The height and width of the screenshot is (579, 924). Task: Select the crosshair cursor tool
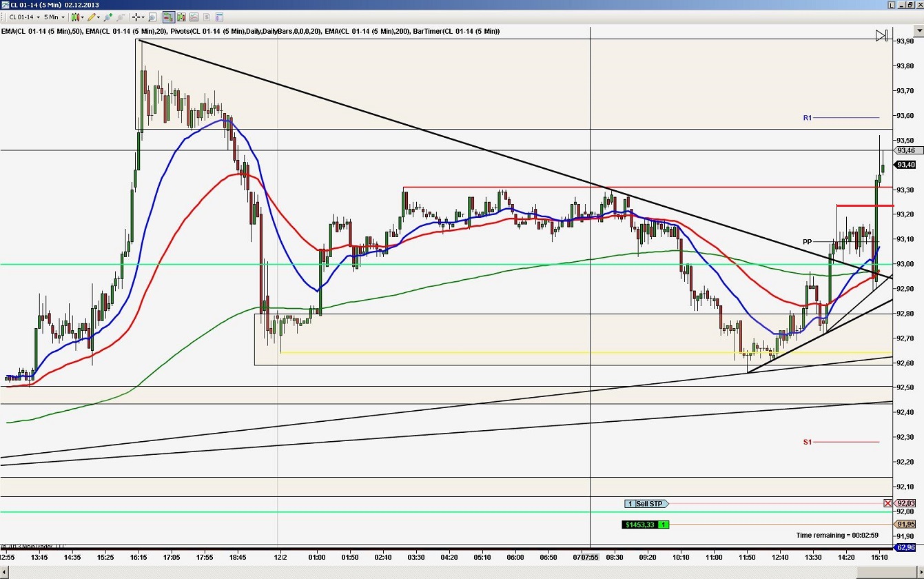pyautogui.click(x=135, y=17)
